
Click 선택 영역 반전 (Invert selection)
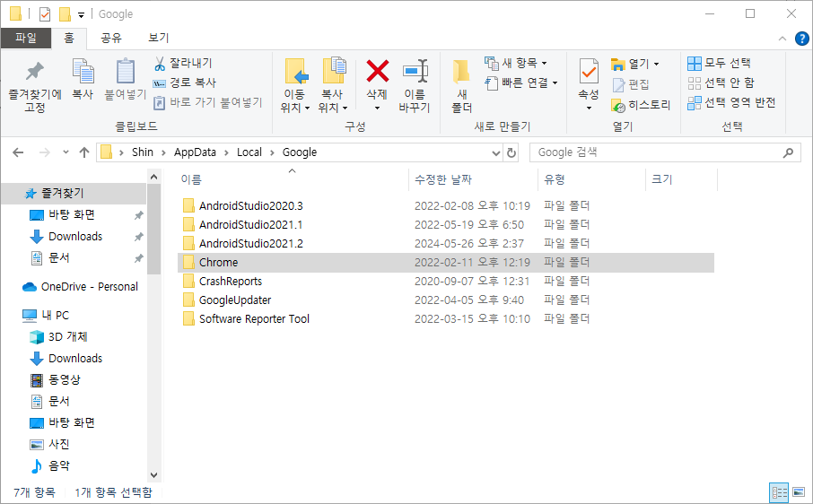point(731,102)
